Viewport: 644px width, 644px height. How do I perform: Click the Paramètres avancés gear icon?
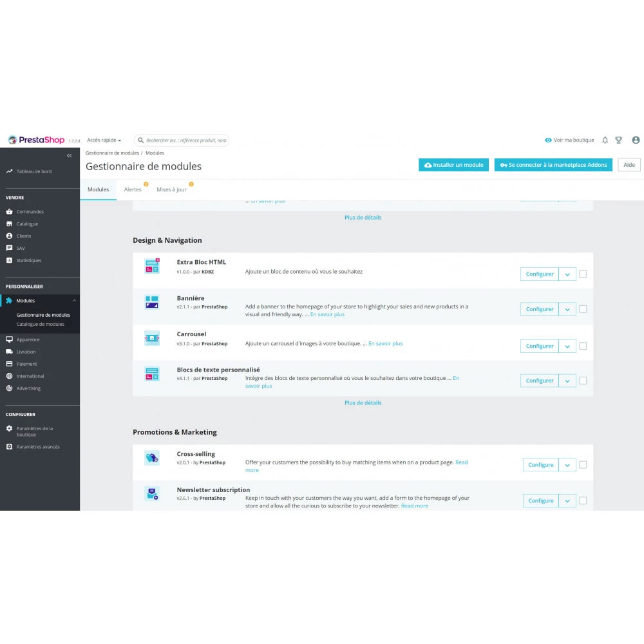[x=10, y=446]
